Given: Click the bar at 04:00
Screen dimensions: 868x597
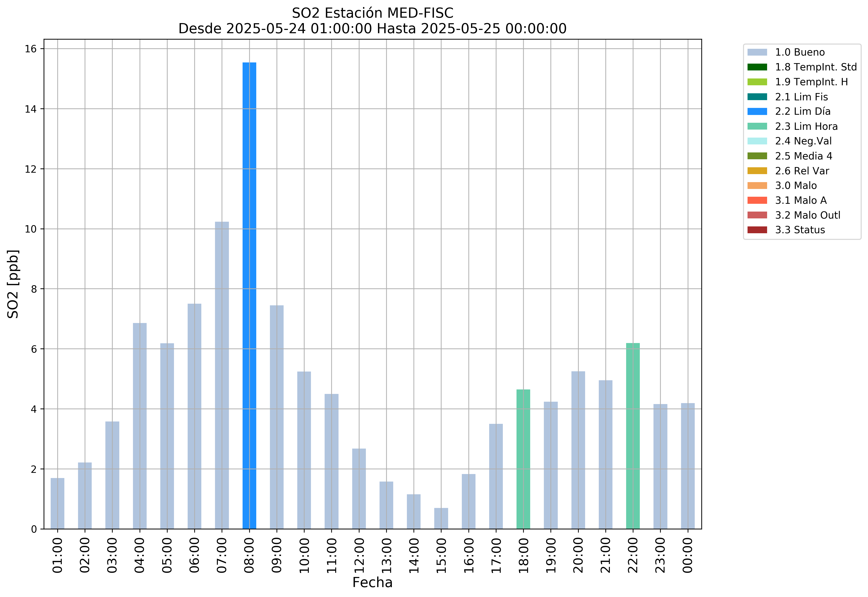Looking at the screenshot, I should click(x=140, y=426).
